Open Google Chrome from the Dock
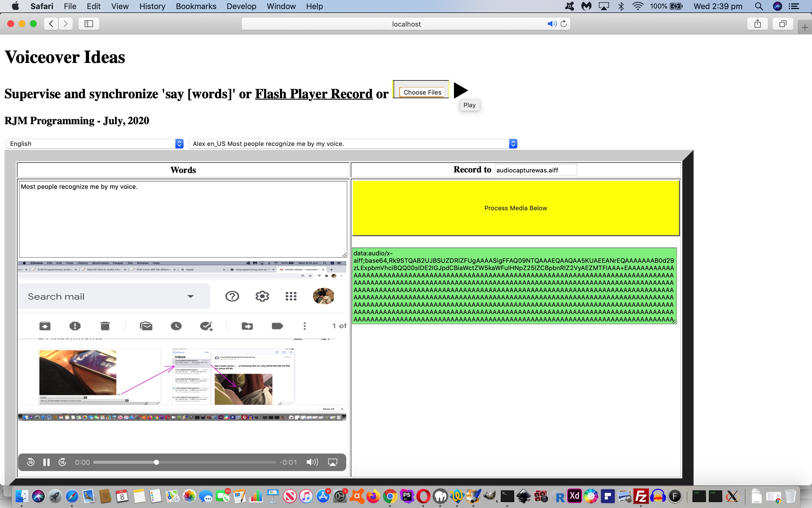 point(390,496)
